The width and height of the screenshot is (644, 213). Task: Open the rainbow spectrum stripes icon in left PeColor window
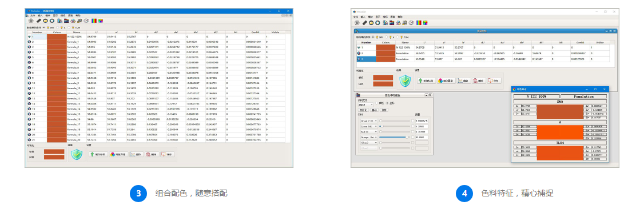(x=94, y=21)
